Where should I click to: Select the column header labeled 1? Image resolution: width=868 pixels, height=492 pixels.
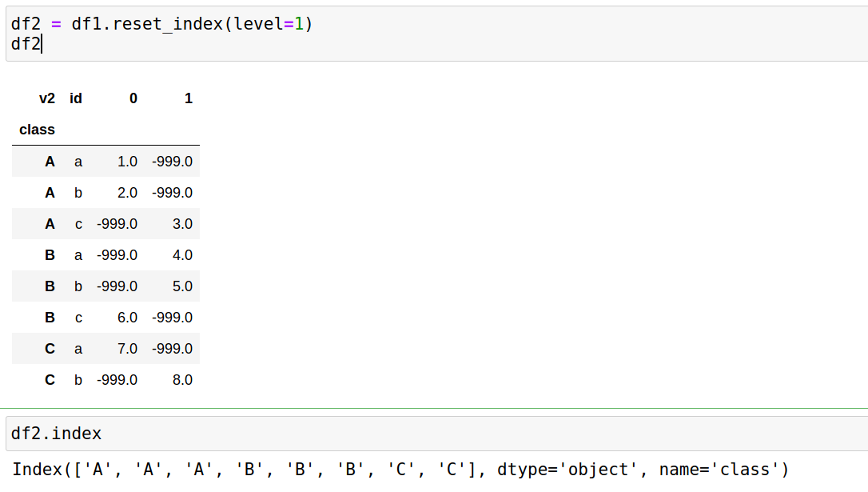187,98
